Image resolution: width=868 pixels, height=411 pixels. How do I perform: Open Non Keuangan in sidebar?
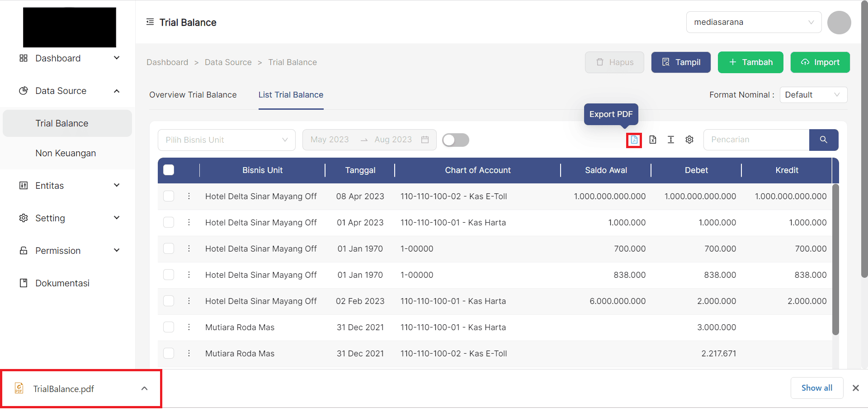click(x=66, y=153)
